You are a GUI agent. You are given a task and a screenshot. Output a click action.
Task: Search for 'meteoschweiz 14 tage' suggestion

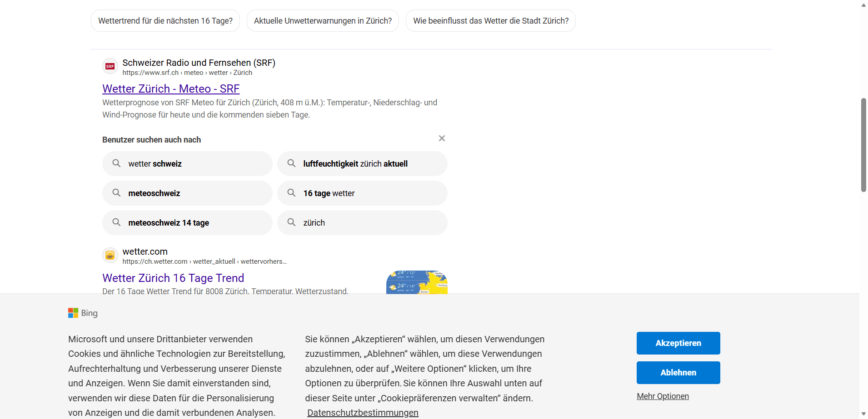point(187,222)
